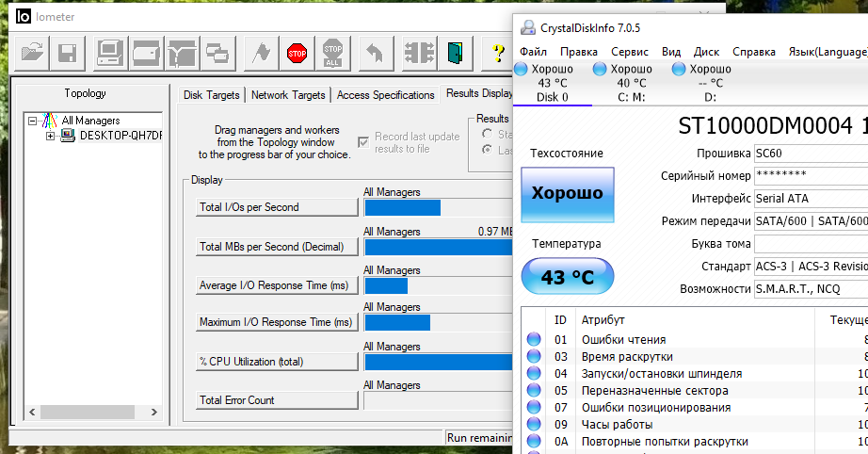868x454 pixels.
Task: Open the Access Specifications tab
Action: coord(385,95)
